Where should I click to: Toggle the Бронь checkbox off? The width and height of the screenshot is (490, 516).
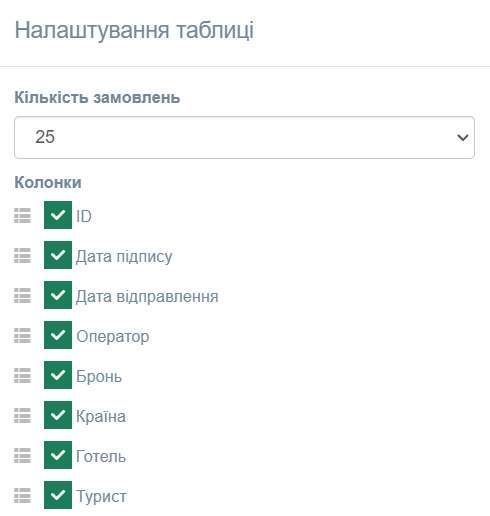58,375
